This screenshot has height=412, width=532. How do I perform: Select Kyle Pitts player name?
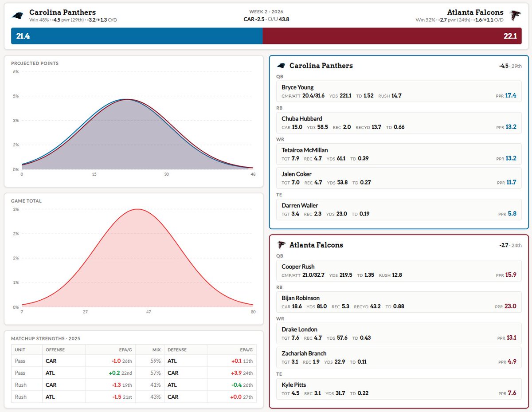(294, 385)
